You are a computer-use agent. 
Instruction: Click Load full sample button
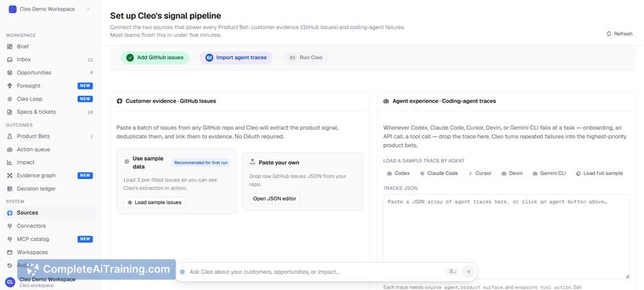pyautogui.click(x=599, y=173)
